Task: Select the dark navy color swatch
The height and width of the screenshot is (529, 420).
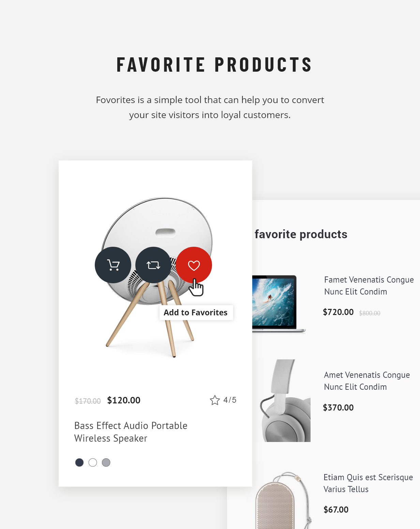Action: tap(79, 462)
